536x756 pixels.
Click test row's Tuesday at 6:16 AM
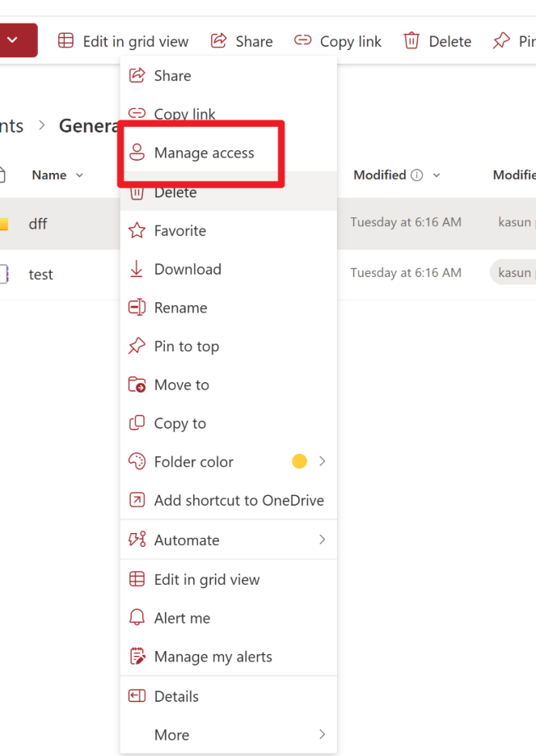(406, 272)
